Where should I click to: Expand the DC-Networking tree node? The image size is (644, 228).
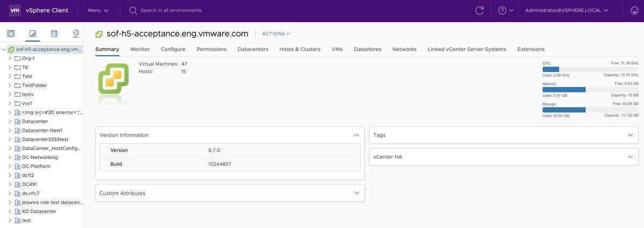[x=10, y=158]
